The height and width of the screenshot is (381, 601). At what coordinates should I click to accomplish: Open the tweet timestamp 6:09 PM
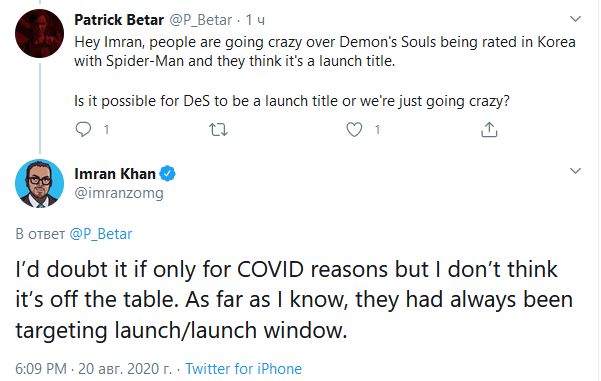click(41, 369)
